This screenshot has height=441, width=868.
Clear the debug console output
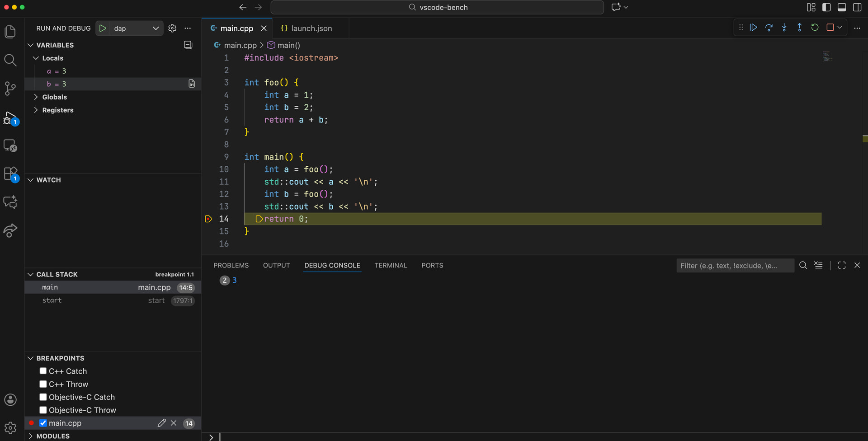818,265
